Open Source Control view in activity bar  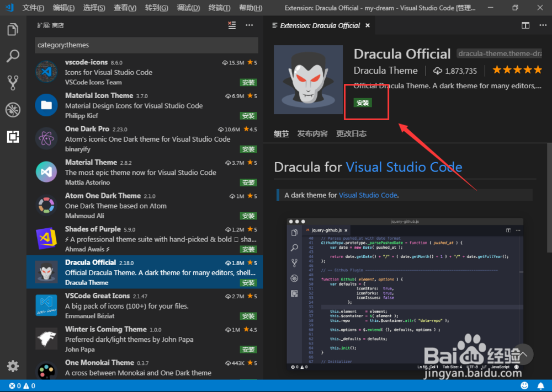pos(13,83)
